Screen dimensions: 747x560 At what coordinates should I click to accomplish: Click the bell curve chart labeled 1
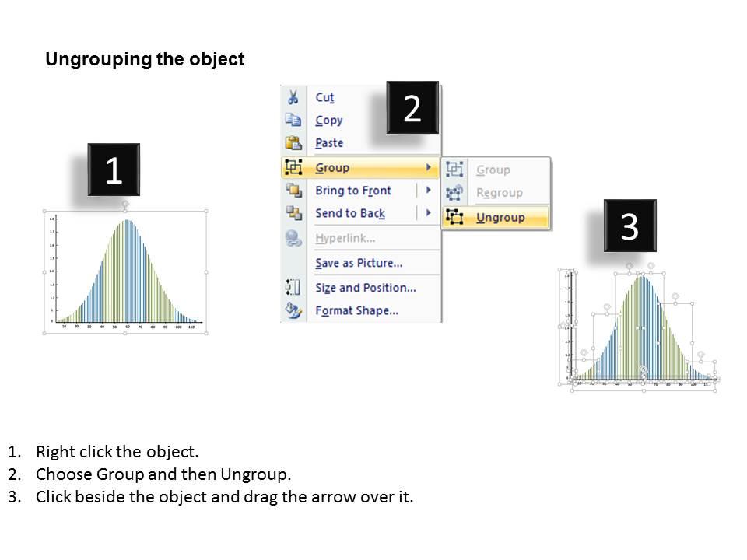[x=124, y=272]
